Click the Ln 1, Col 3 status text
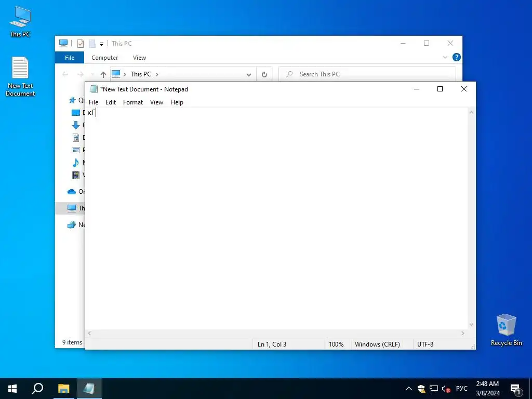This screenshot has width=532, height=399. pos(272,344)
